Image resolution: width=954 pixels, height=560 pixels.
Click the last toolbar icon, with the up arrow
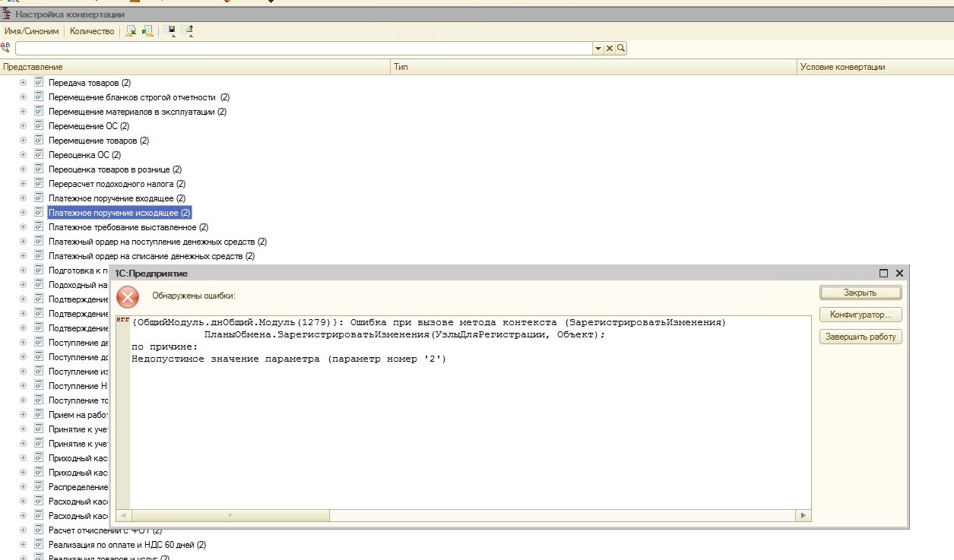click(x=187, y=31)
